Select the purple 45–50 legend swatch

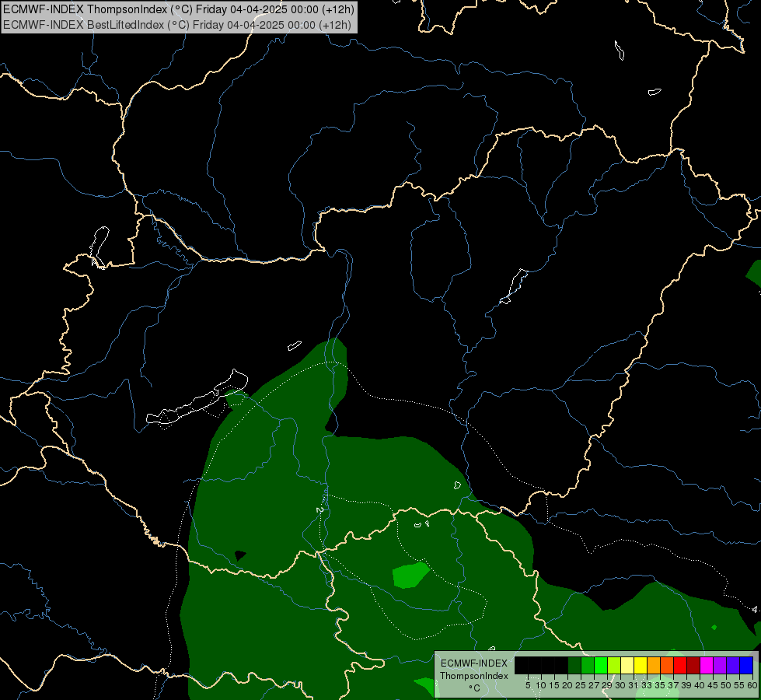click(x=720, y=665)
